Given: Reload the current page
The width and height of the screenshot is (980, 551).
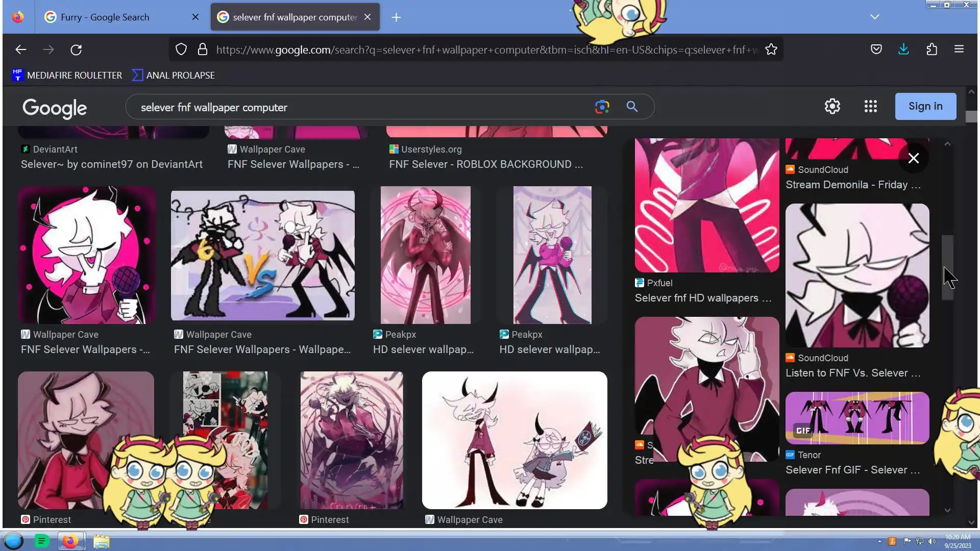Looking at the screenshot, I should [x=76, y=49].
